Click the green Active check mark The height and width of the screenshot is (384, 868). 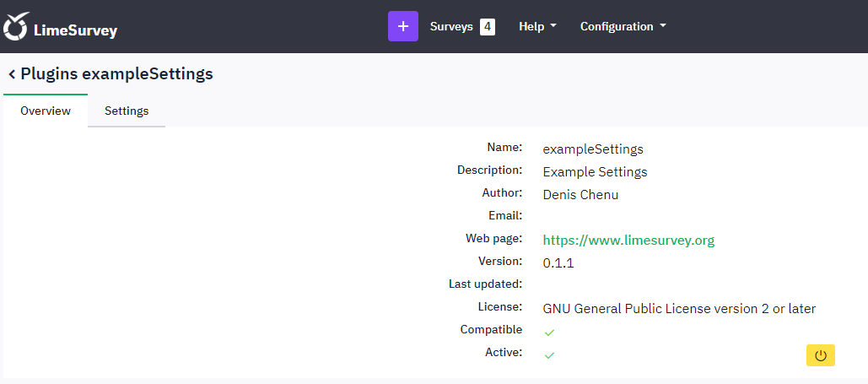click(x=549, y=355)
